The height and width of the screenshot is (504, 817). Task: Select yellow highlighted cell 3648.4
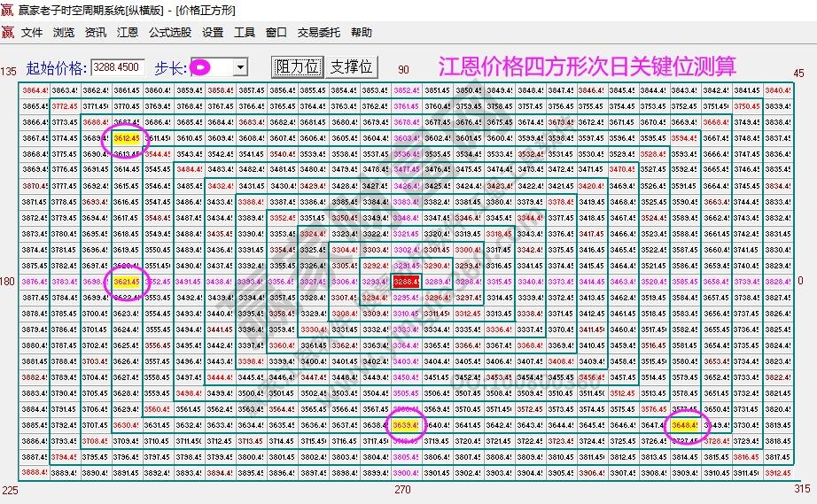point(685,425)
